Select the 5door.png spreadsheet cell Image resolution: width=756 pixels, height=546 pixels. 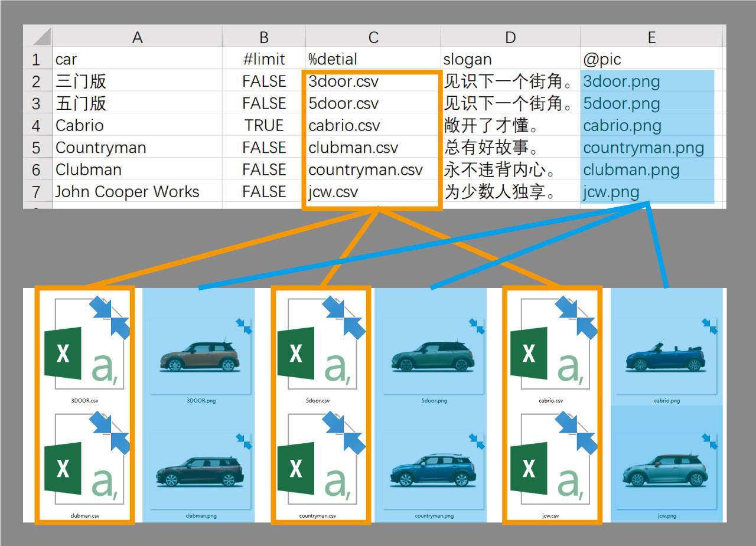651,103
